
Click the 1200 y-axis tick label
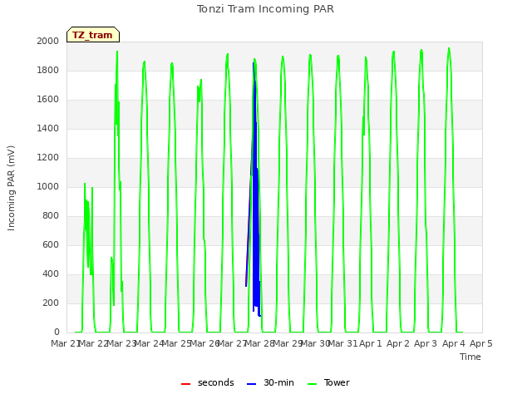pos(48,157)
